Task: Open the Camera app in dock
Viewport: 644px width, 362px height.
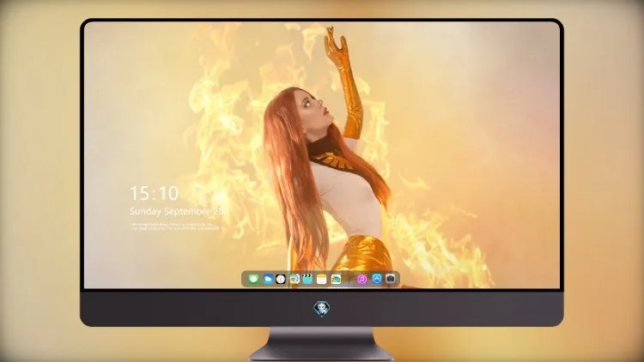Action: coord(390,279)
